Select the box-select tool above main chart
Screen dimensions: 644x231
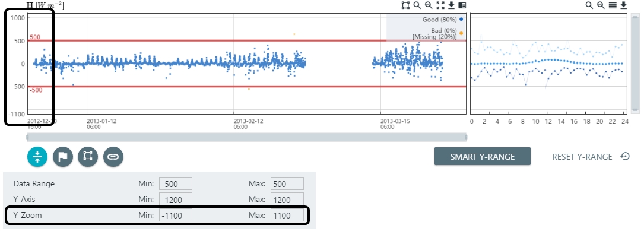pyautogui.click(x=405, y=5)
